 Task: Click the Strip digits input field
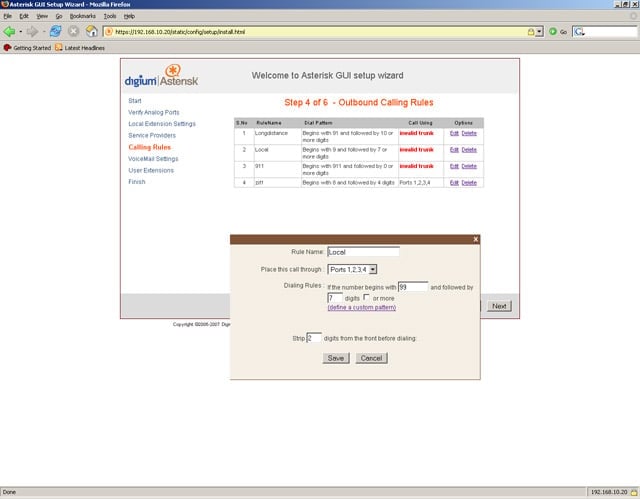(x=314, y=337)
